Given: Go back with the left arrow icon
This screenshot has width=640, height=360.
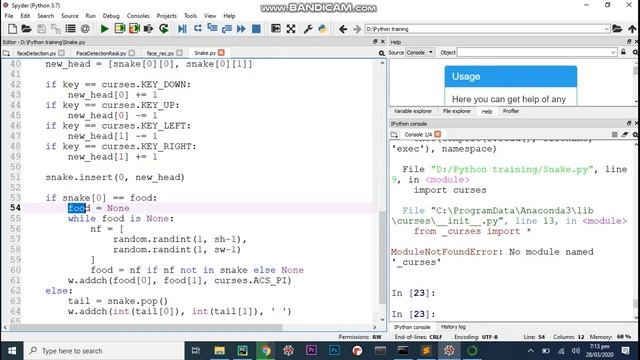Looking at the screenshot, I should [343, 29].
